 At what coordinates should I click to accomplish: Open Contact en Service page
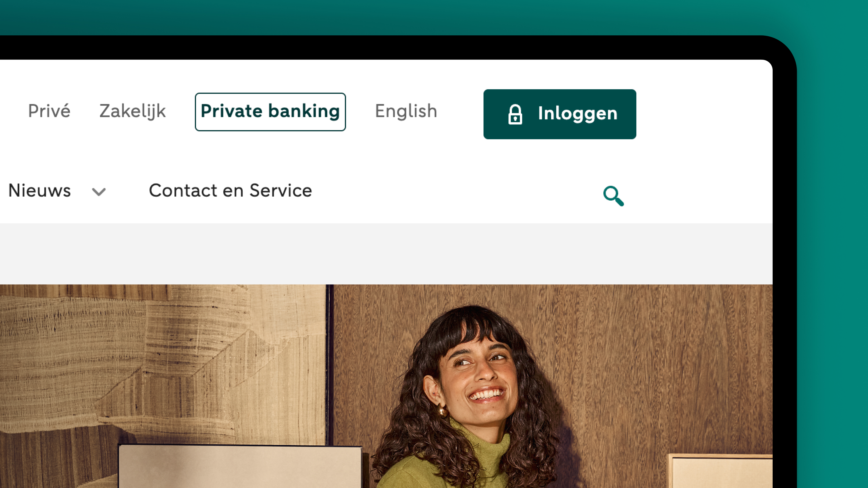click(231, 191)
